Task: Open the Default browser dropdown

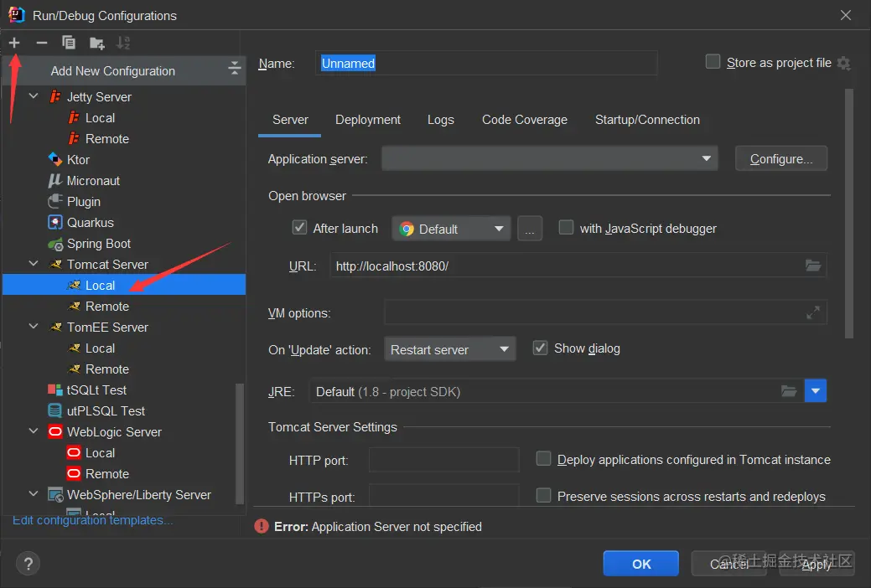Action: [451, 229]
